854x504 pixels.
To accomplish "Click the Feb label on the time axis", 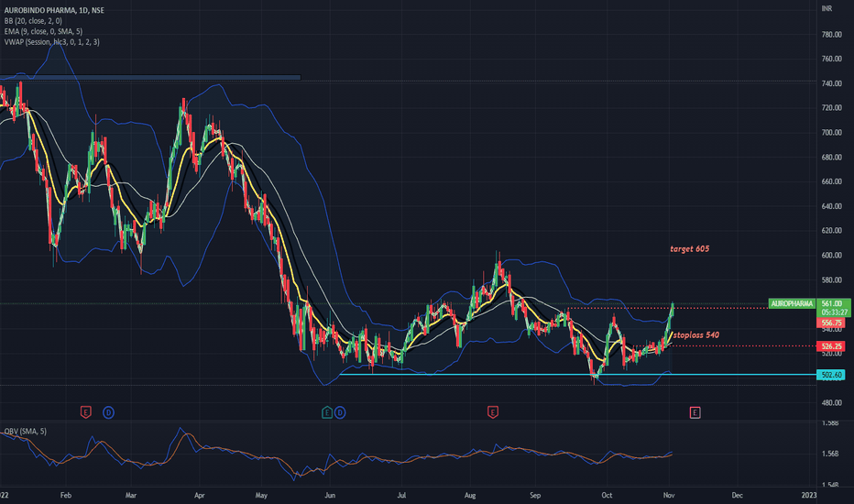I will point(66,495).
